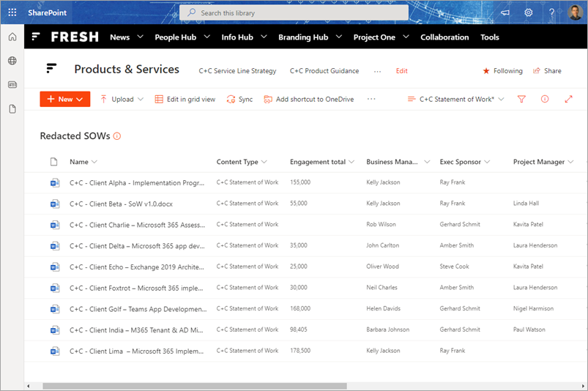Image resolution: width=588 pixels, height=391 pixels.
Task: Click the scrollbar left arrow
Action: click(28, 386)
